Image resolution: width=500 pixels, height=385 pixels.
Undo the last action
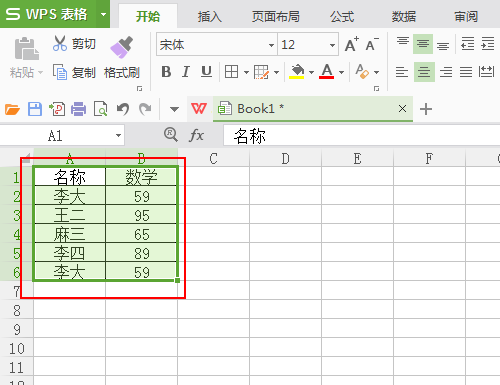[x=123, y=109]
